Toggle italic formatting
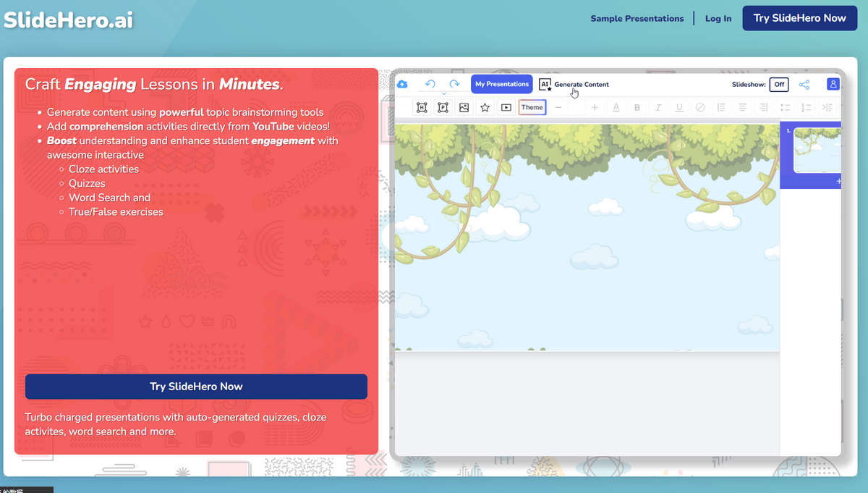The height and width of the screenshot is (493, 868). coord(658,107)
